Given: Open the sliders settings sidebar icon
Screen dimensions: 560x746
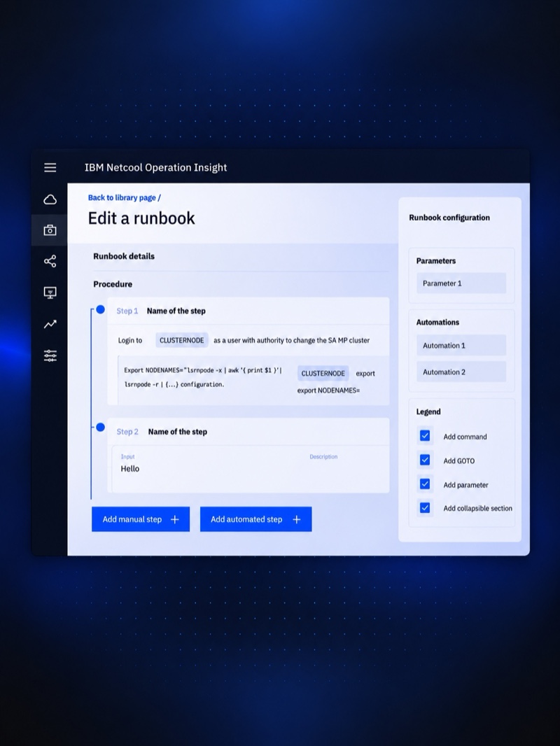Looking at the screenshot, I should coord(50,356).
